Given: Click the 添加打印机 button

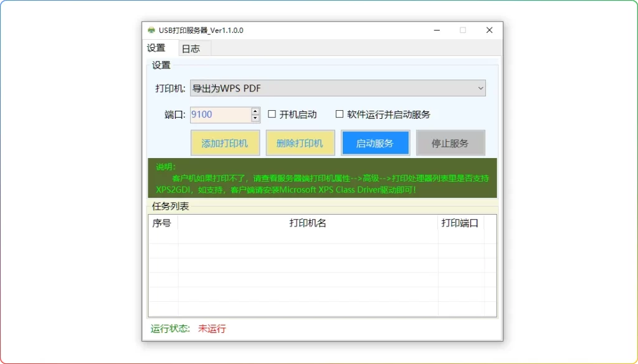Looking at the screenshot, I should 225,143.
